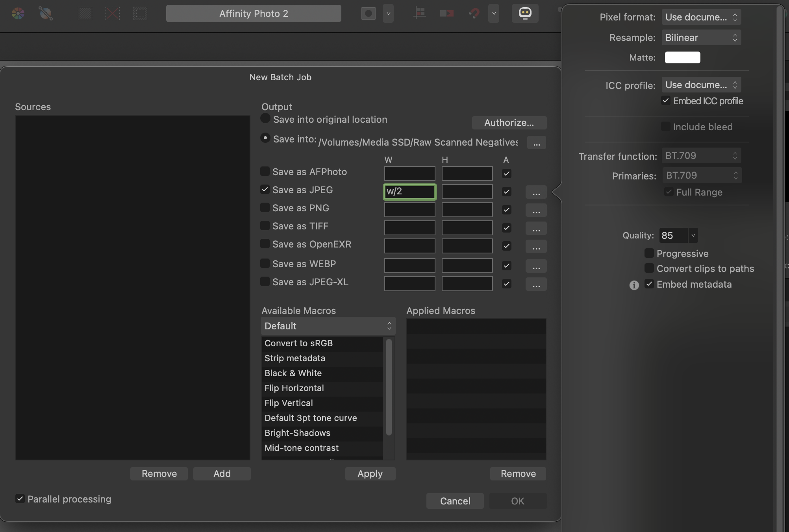The width and height of the screenshot is (789, 532).
Task: Select the Bright-Shadows macro
Action: pos(322,433)
